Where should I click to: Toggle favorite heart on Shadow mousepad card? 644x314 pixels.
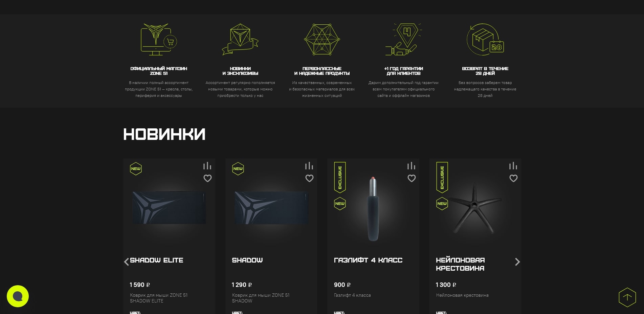[309, 178]
